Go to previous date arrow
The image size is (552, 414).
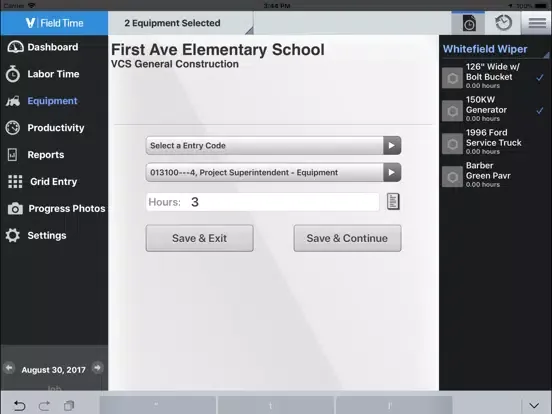point(9,368)
